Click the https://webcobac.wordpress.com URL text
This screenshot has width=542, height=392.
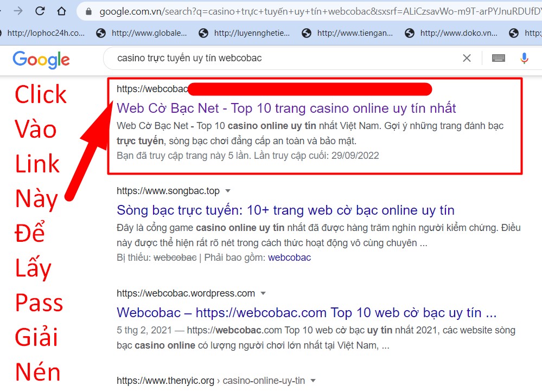click(186, 293)
